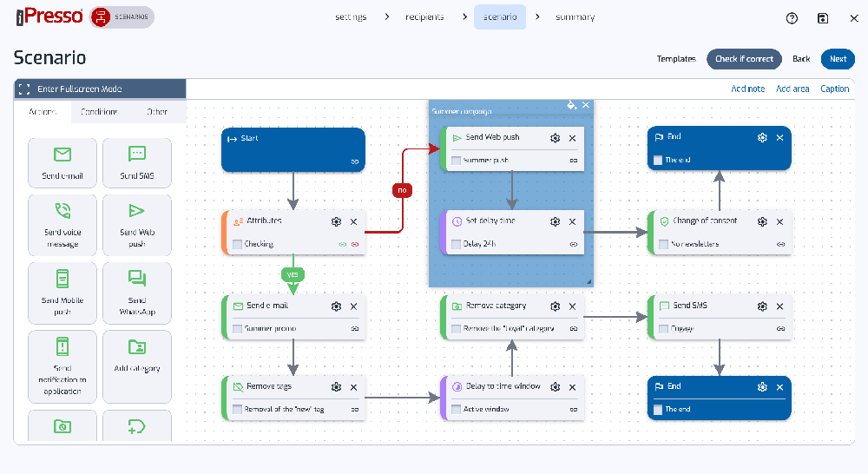Click the Scenarios module icon badge
Viewport: 868px width, 474px height.
tap(101, 16)
